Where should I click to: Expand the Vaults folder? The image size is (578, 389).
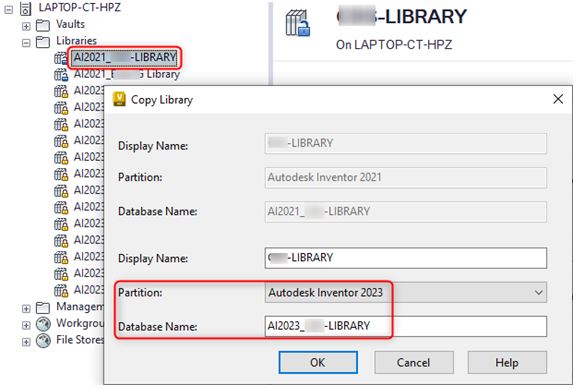pyautogui.click(x=26, y=26)
